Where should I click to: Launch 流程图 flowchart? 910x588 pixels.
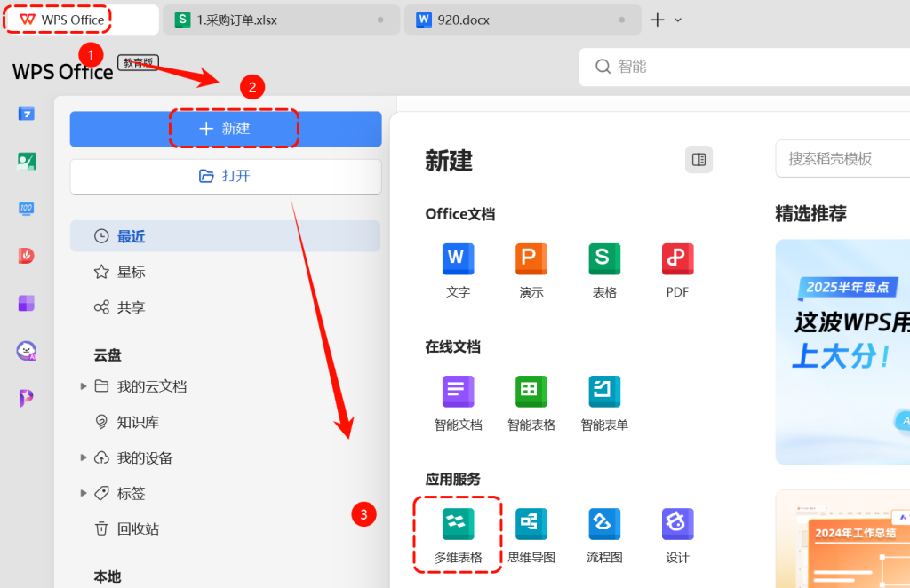click(604, 536)
